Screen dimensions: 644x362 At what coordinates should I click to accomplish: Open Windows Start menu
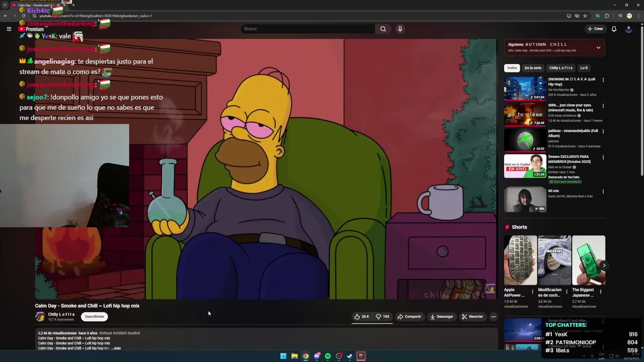click(x=283, y=356)
